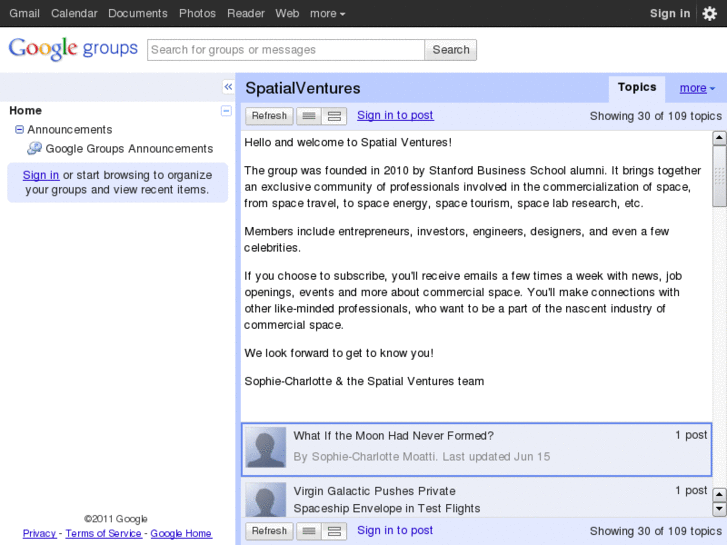The width and height of the screenshot is (727, 545).
Task: Select the Topics tab
Action: tap(637, 88)
